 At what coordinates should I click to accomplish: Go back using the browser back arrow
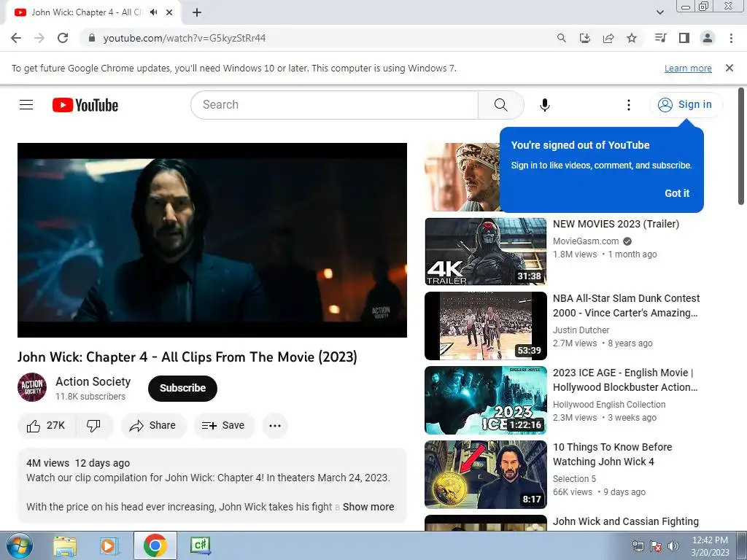coord(16,38)
